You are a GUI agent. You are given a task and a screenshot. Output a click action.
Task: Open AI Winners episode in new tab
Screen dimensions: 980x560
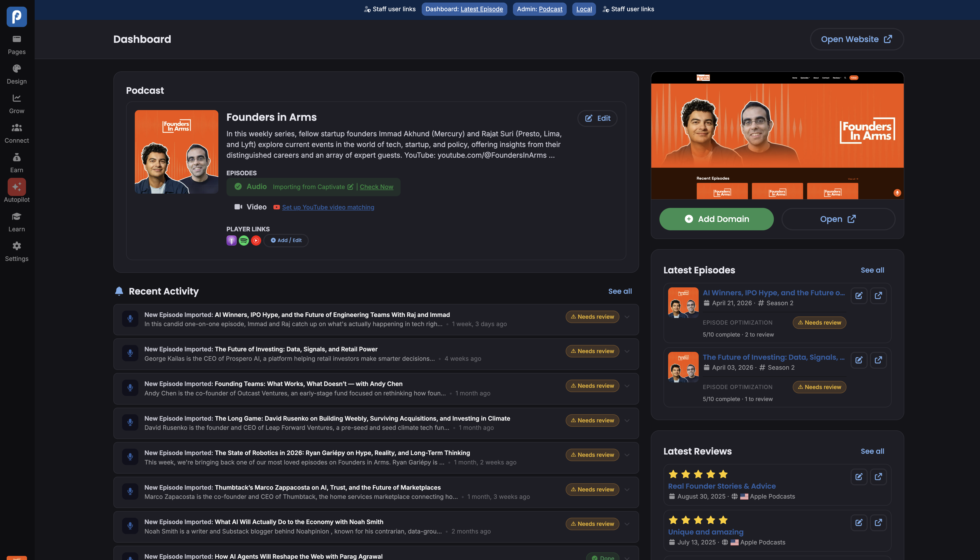(x=879, y=295)
